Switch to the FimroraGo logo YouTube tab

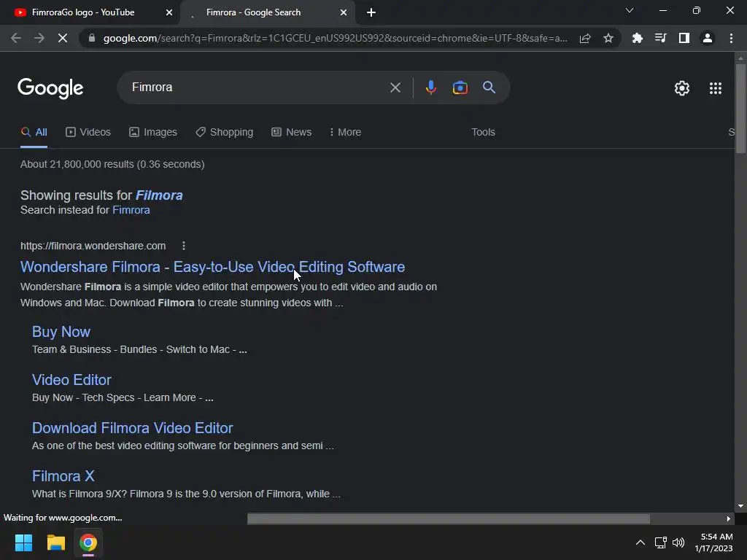pos(90,12)
